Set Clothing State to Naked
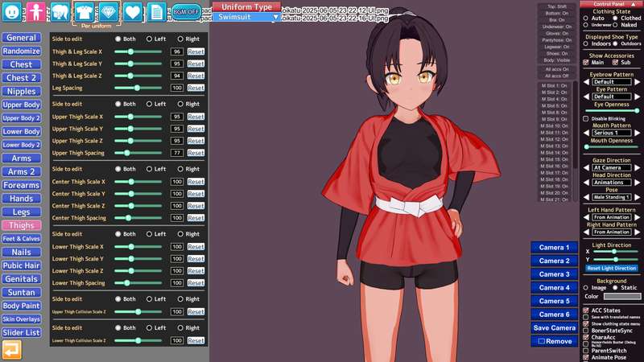The height and width of the screenshot is (362, 644). point(615,25)
